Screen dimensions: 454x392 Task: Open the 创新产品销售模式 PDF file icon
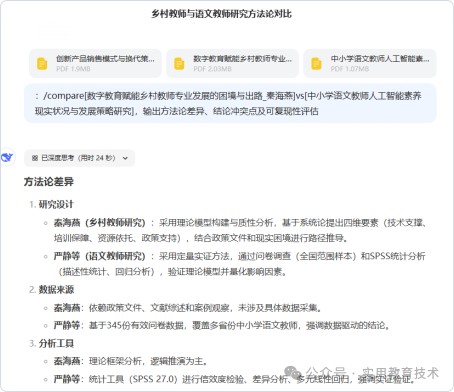42,64
